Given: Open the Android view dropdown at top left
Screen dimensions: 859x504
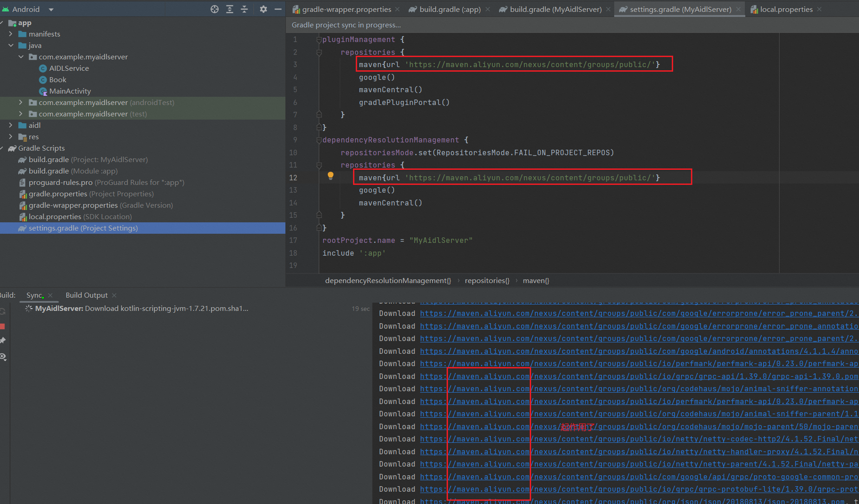Looking at the screenshot, I should [50, 9].
